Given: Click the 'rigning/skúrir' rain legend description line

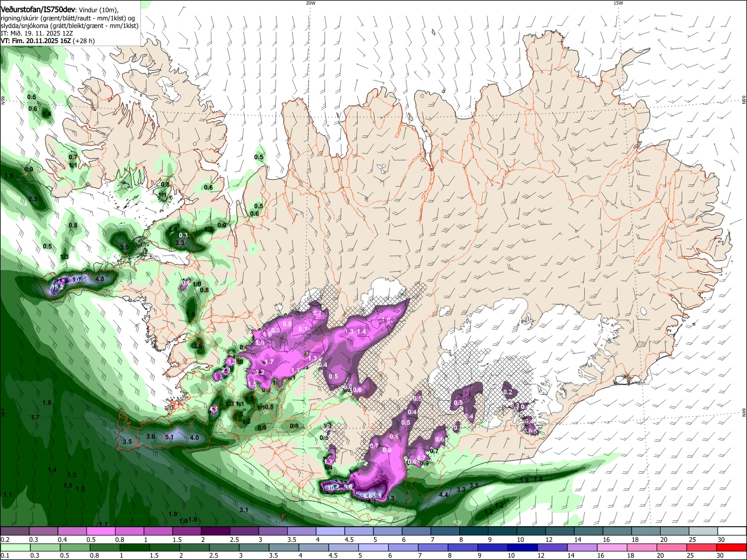Looking at the screenshot, I should coord(69,18).
